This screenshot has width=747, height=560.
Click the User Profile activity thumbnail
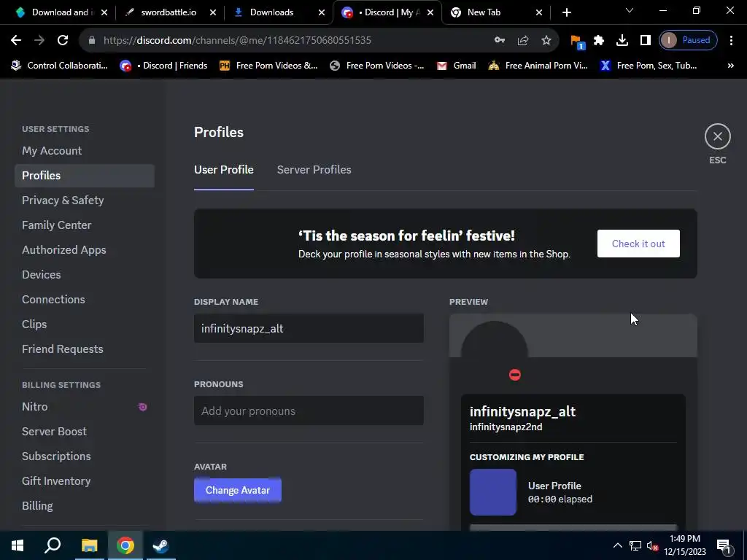pos(493,492)
